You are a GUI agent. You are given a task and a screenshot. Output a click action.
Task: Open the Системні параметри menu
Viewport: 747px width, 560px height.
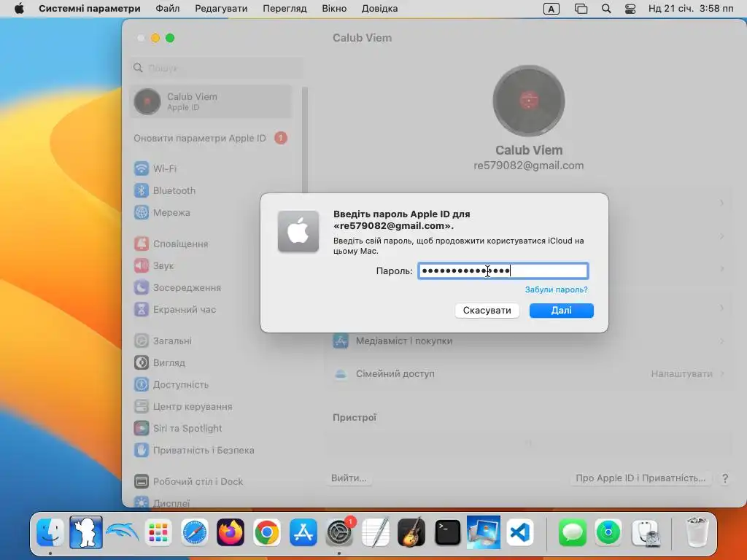tap(90, 9)
